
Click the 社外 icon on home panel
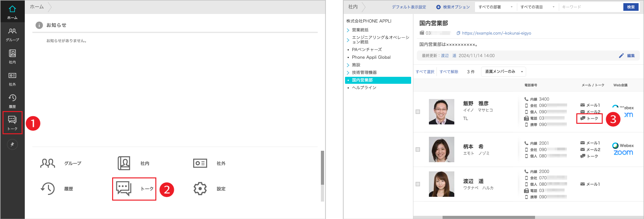click(200, 163)
